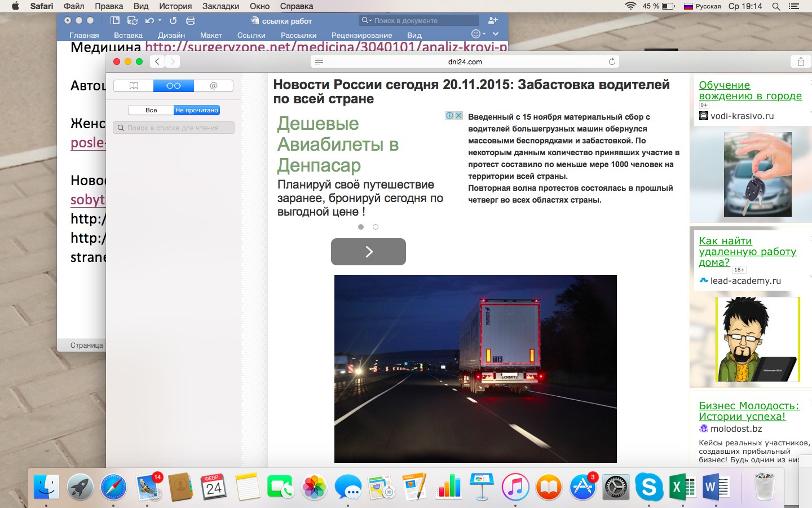Click the share-with-people icon in Word
The image size is (812, 508).
(493, 20)
